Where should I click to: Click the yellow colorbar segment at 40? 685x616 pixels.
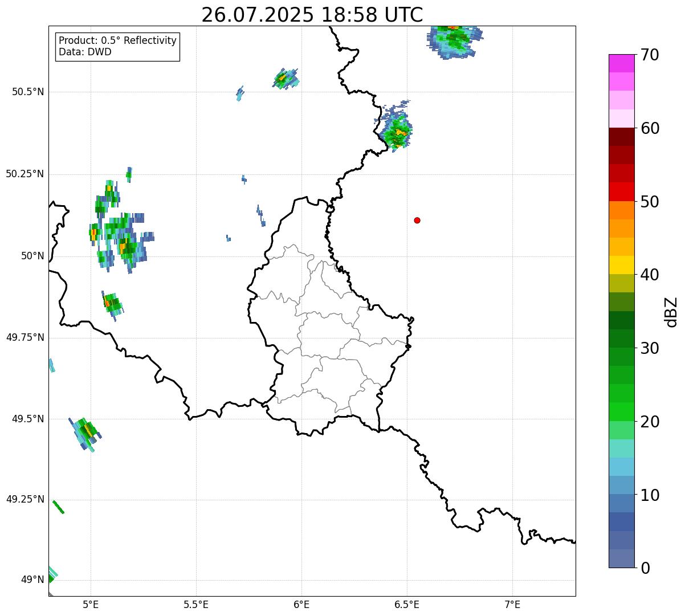[x=621, y=265]
